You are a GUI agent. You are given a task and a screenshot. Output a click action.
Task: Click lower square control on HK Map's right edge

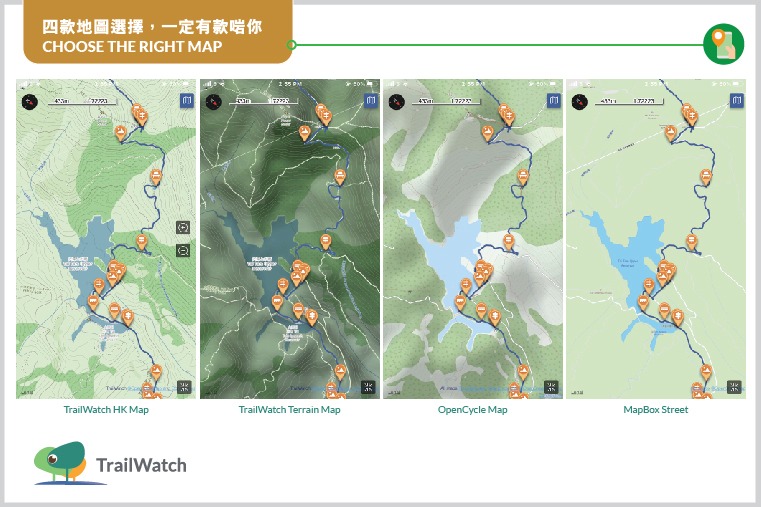[x=183, y=250]
